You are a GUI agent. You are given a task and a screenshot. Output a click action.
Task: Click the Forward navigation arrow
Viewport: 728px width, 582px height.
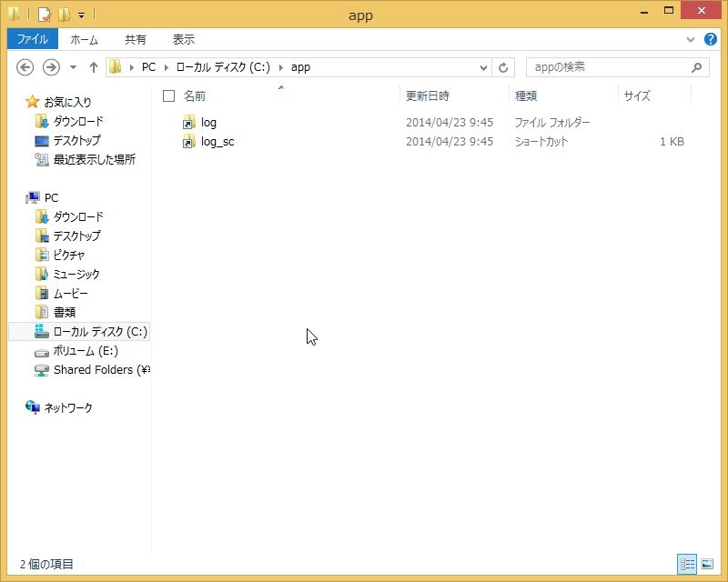coord(51,67)
